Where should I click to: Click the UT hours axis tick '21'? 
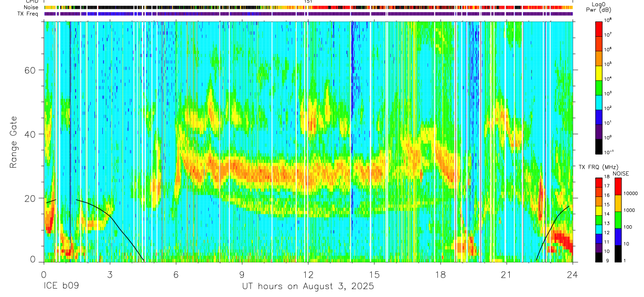(506, 274)
